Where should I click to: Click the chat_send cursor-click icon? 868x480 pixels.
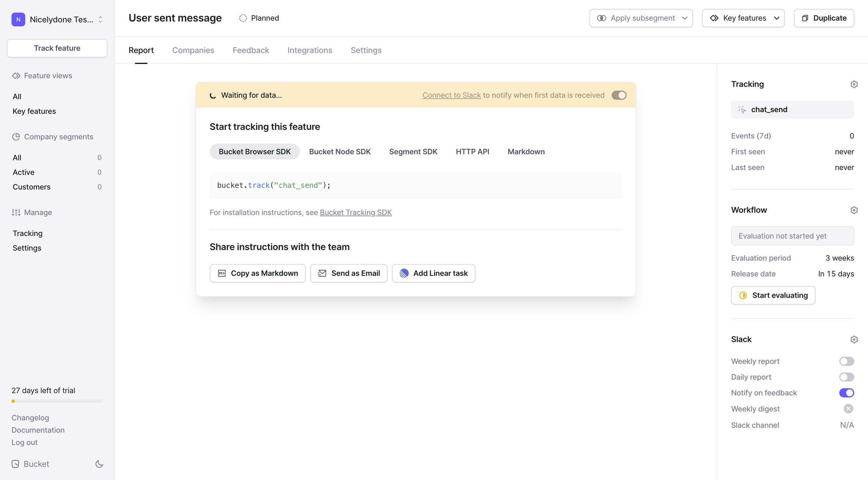[742, 110]
